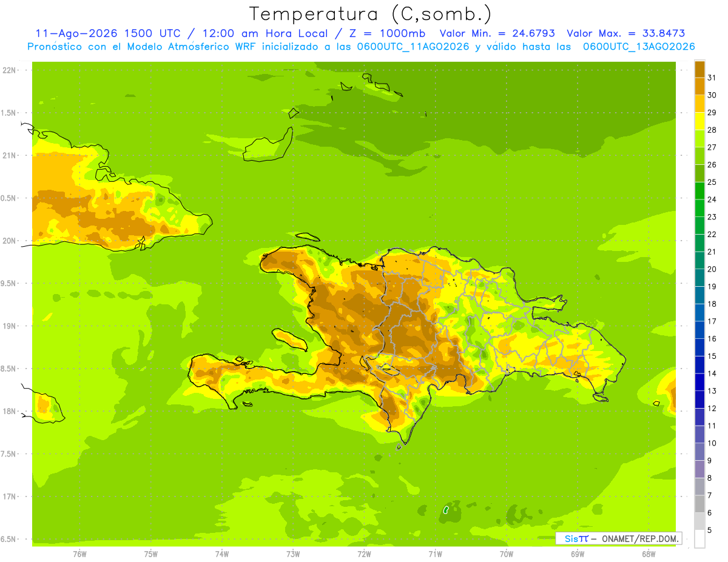
Task: Click the legend value 24
Action: point(712,199)
